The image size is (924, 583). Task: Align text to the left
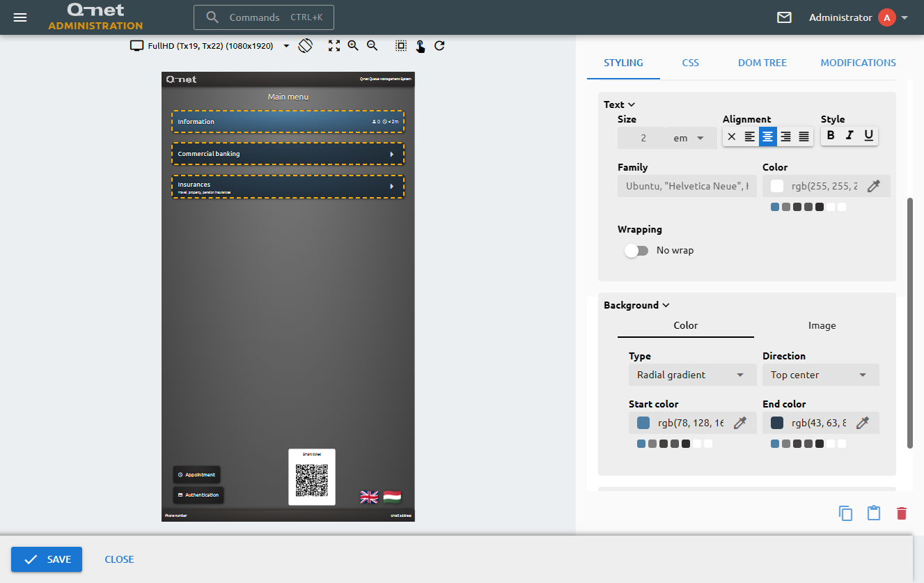[750, 137]
